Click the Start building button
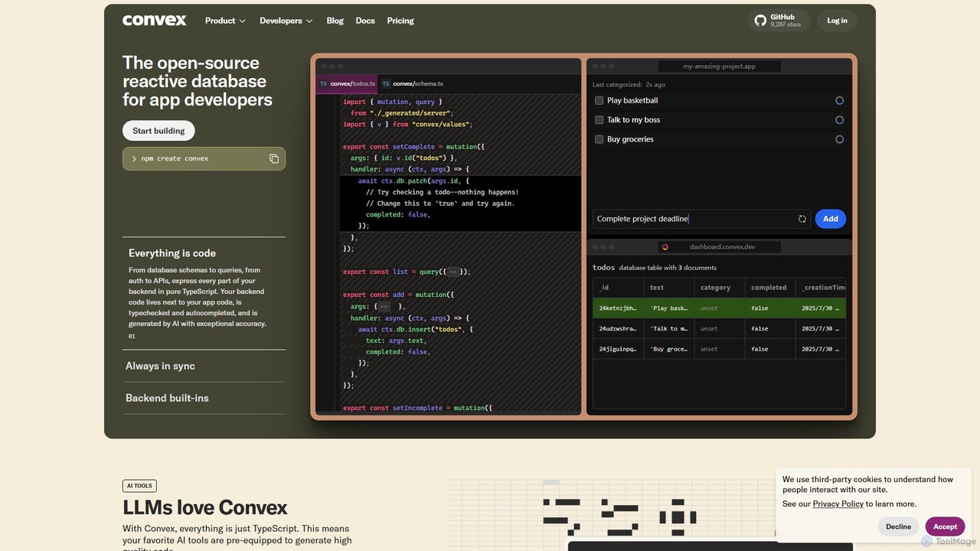The image size is (980, 551). 158,131
